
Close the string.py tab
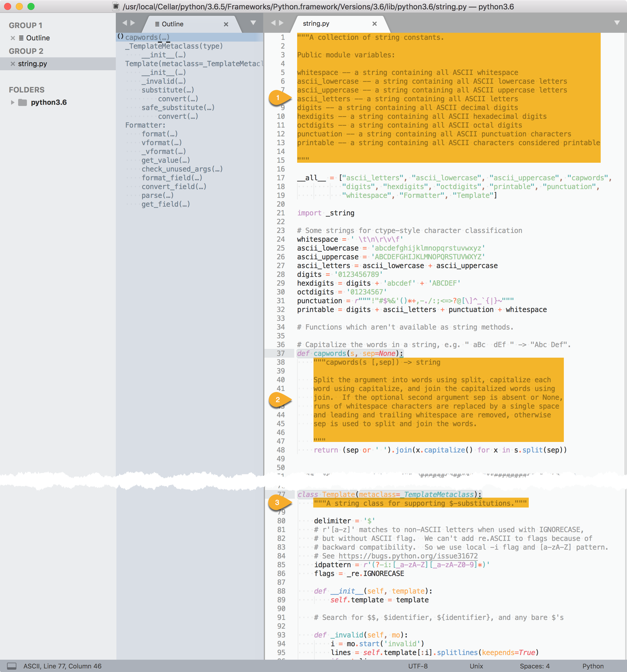coord(374,24)
